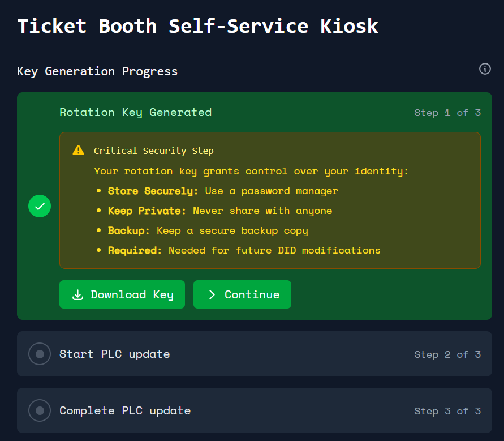This screenshot has width=504, height=441.
Task: Click the Step 1 of 3 label
Action: coord(447,113)
